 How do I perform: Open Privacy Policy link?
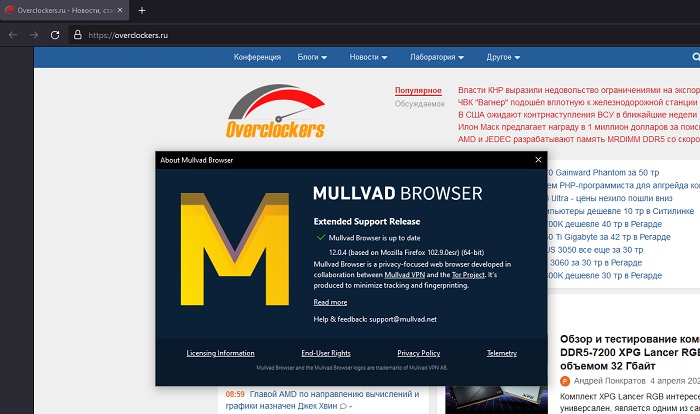pos(419,353)
